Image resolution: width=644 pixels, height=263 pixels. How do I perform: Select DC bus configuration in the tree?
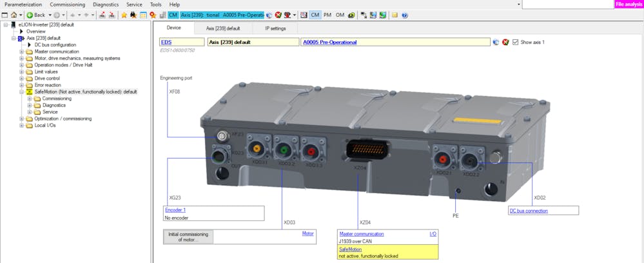(55, 44)
